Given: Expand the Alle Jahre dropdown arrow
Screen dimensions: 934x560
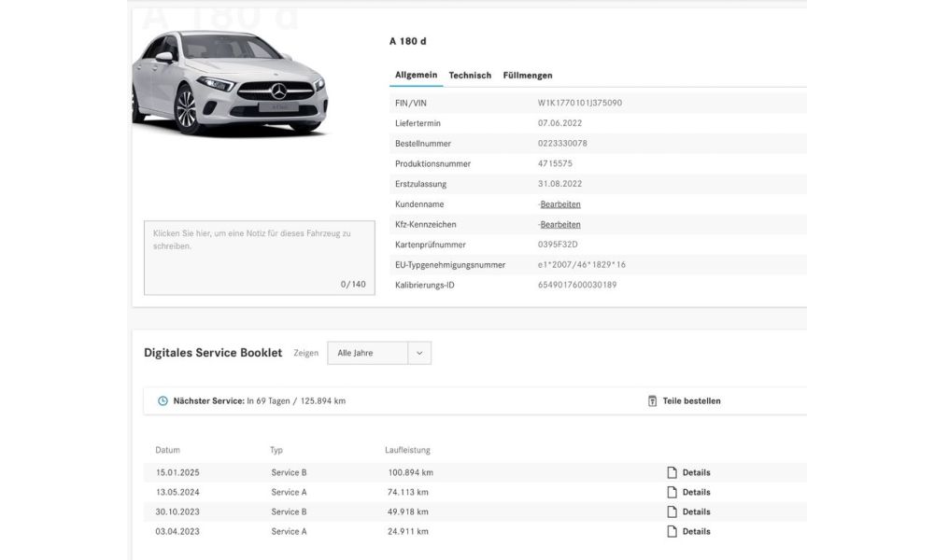Looking at the screenshot, I should pyautogui.click(x=419, y=353).
